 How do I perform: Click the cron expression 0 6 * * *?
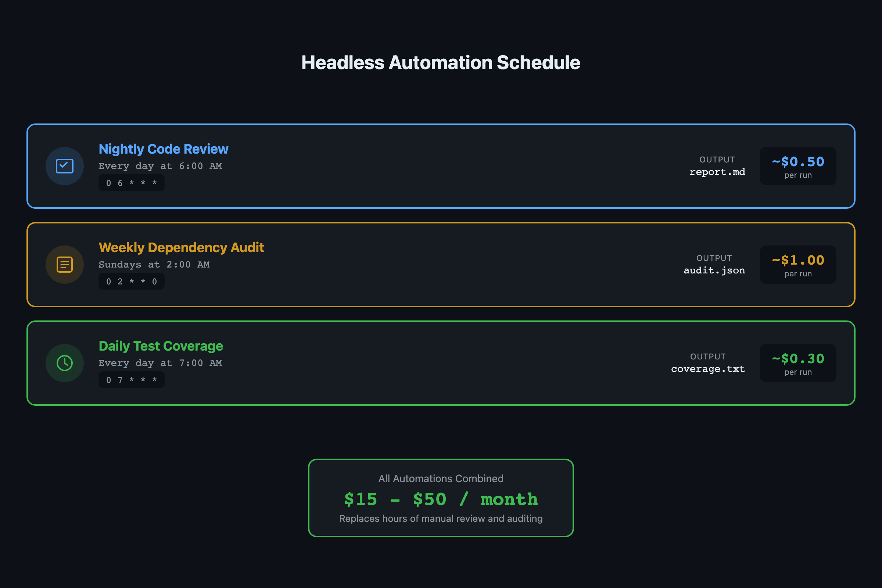[132, 183]
